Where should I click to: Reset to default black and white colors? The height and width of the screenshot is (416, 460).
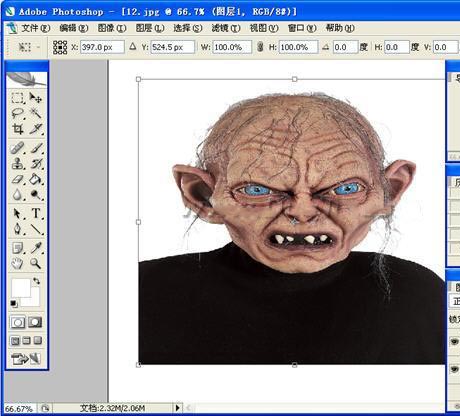pyautogui.click(x=14, y=303)
